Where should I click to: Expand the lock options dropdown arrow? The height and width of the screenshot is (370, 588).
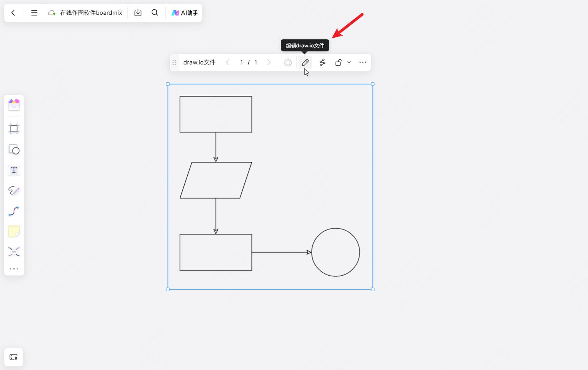pos(349,63)
